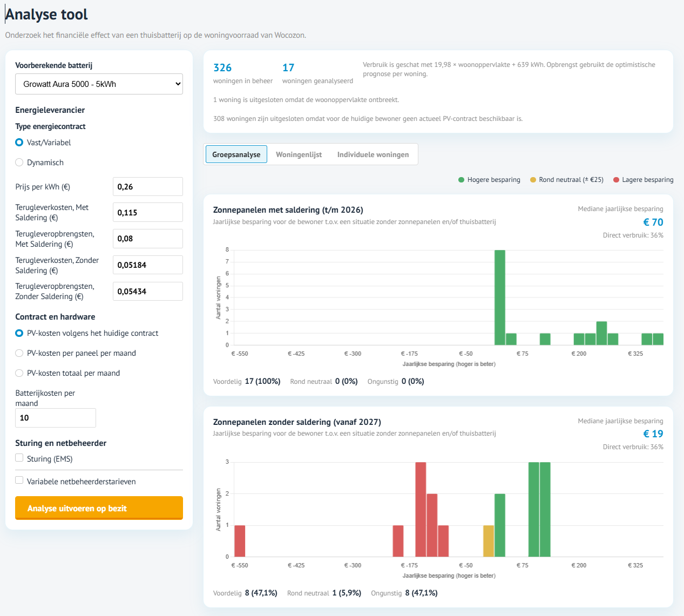Screen dimensions: 684x616
Task: Click 'Voordelig 17 (100%)' summary text
Action: tap(247, 381)
